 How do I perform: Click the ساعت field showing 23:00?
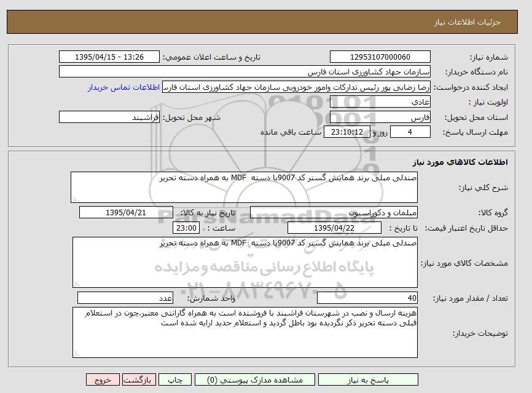(186, 228)
